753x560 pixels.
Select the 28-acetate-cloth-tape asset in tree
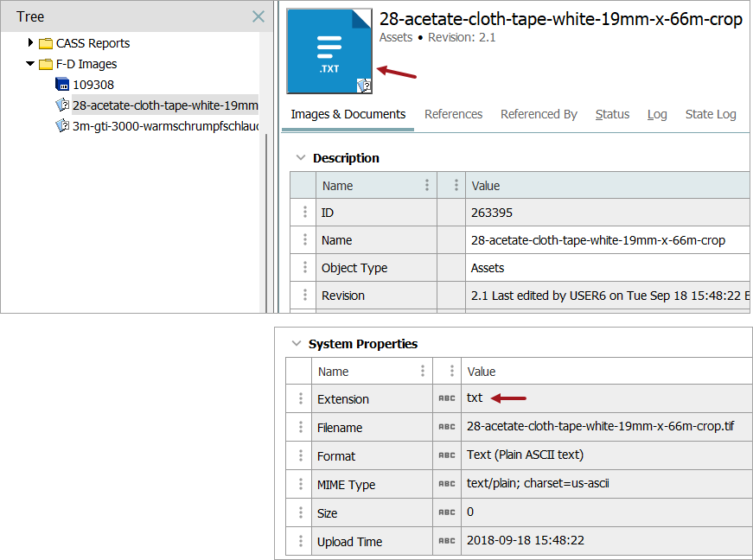pos(164,105)
